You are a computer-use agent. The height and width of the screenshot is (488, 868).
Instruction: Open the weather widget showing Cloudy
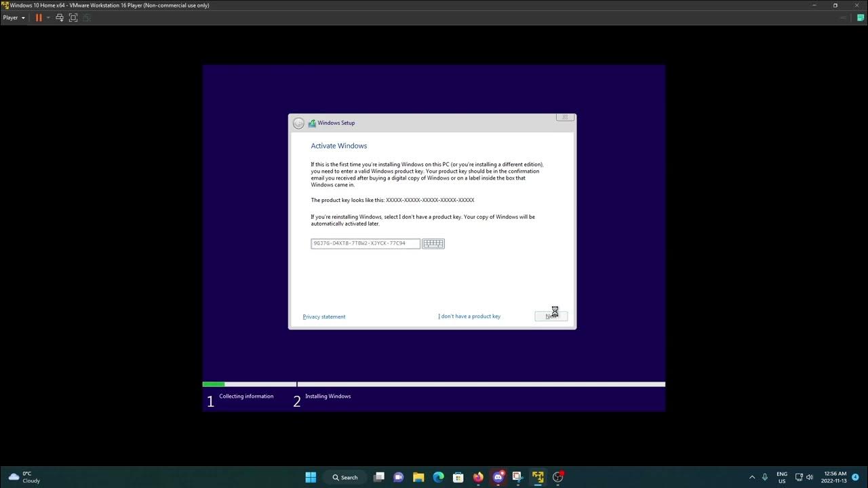24,477
